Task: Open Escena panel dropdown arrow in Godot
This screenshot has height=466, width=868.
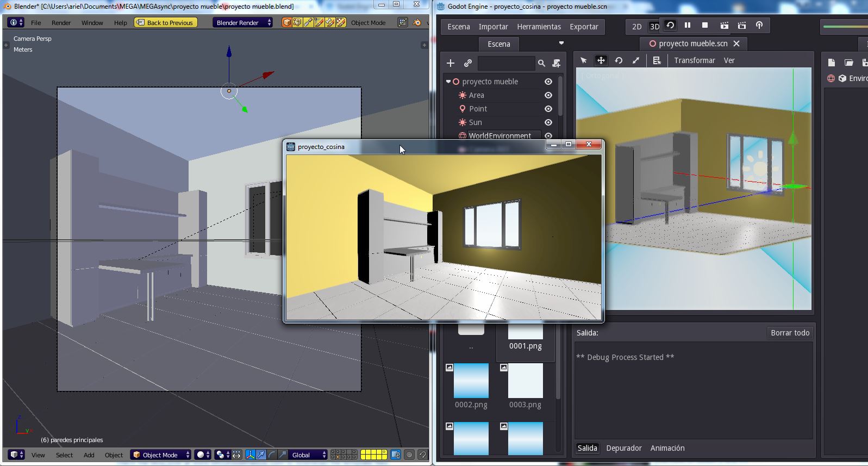Action: coord(561,43)
